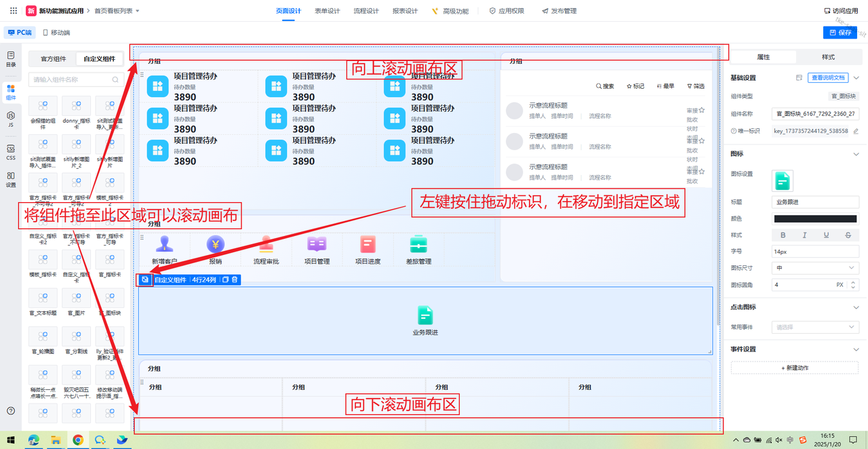The image size is (868, 449).
Task: Open the 目录 directory panel icon
Action: [11, 58]
